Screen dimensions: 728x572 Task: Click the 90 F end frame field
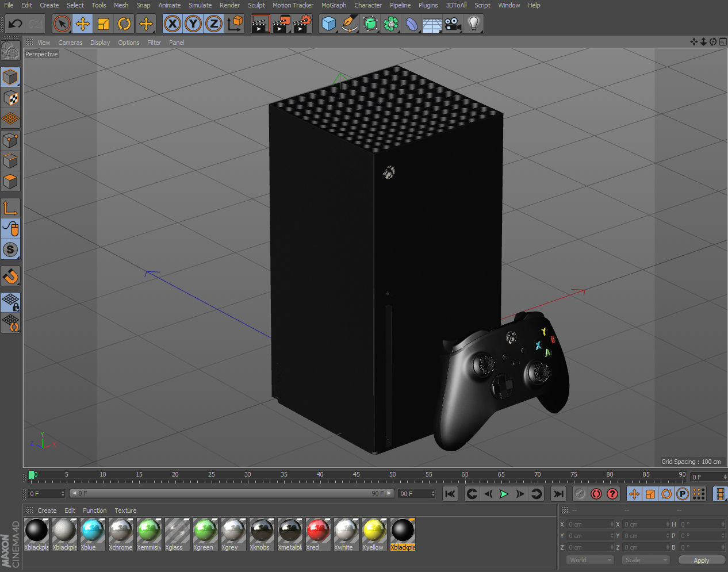click(417, 494)
